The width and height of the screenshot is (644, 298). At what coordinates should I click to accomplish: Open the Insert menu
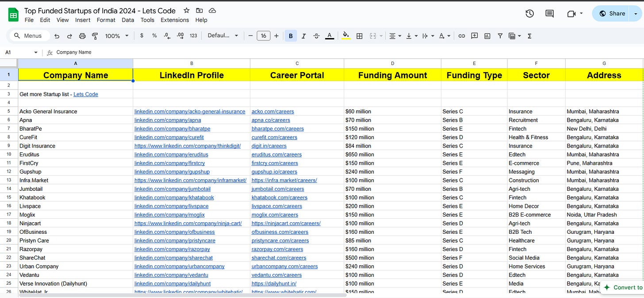(x=83, y=20)
